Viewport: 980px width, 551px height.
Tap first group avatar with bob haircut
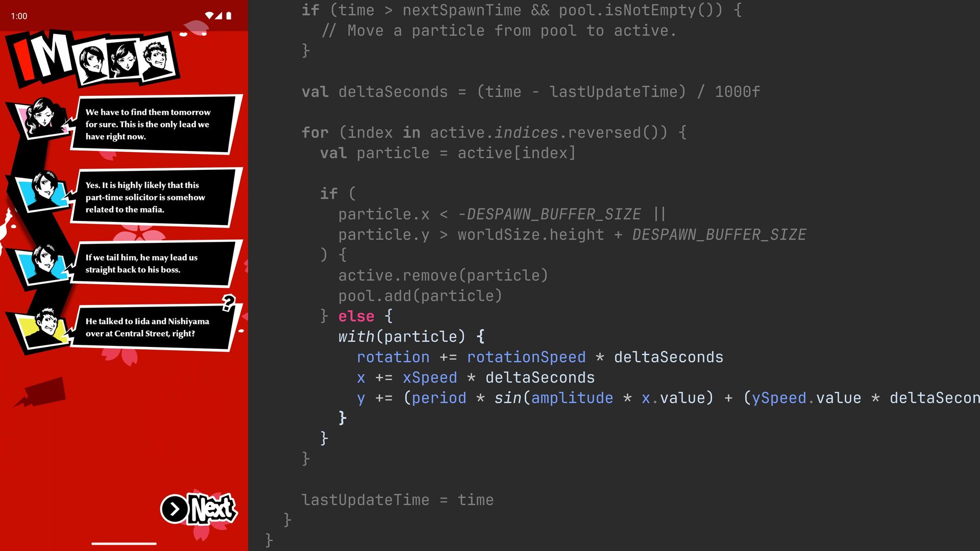(x=92, y=63)
